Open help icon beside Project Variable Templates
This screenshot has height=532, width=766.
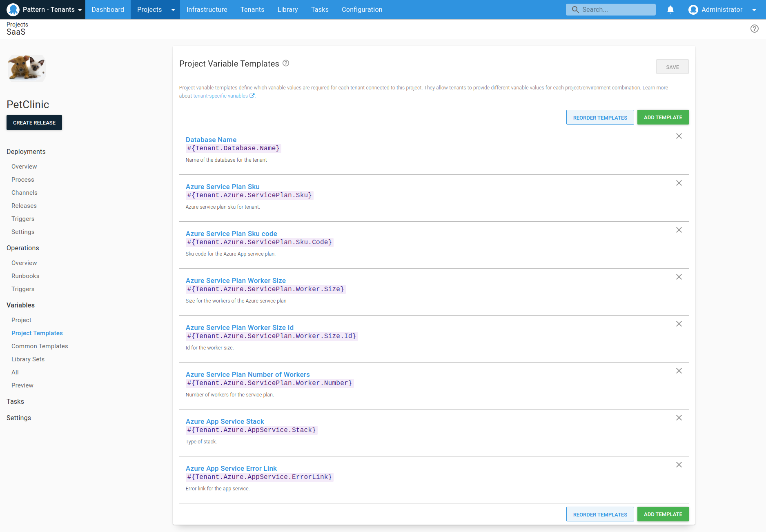[x=286, y=63]
